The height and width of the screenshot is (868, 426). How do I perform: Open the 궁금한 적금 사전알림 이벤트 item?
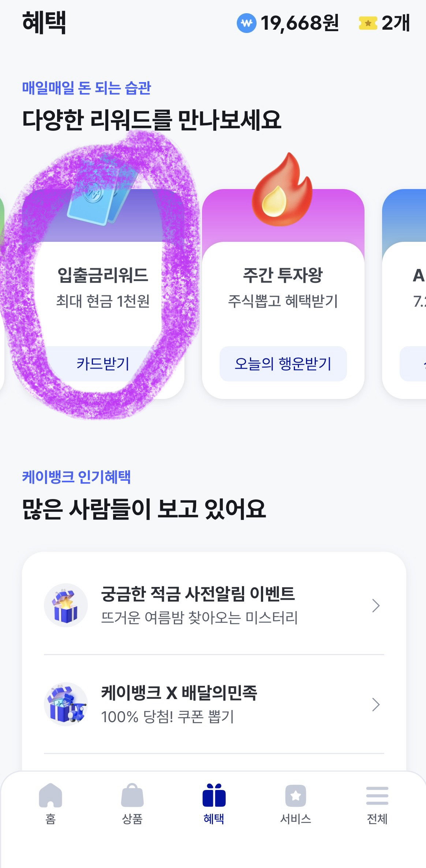[214, 605]
